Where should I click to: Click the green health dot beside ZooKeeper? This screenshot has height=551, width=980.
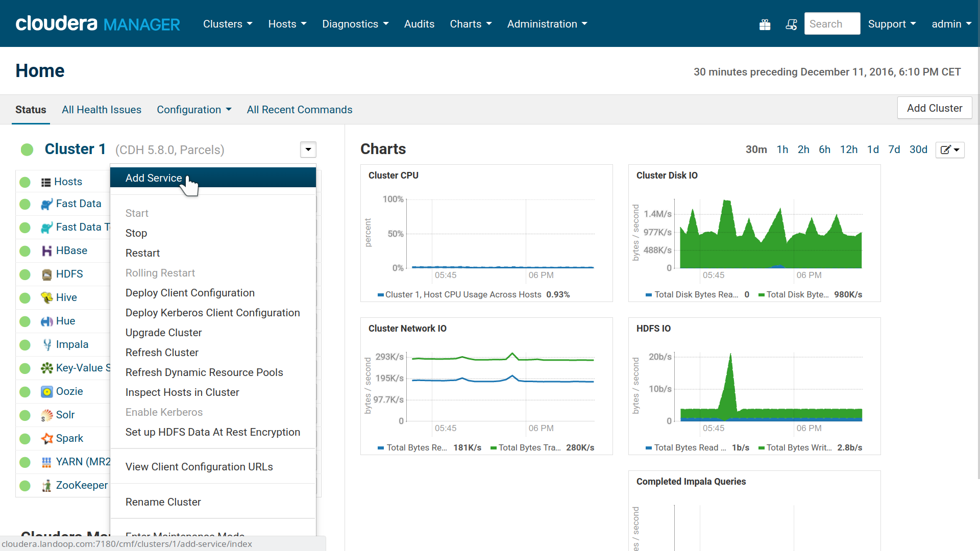25,486
